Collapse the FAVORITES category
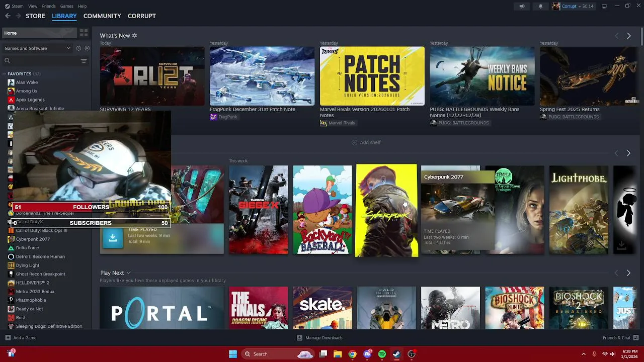This screenshot has width=644, height=362. [4, 74]
